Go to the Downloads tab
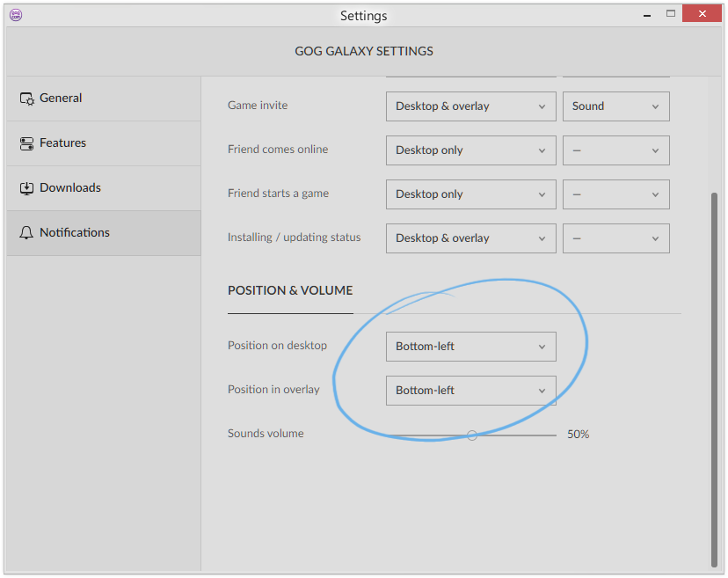This screenshot has width=728, height=578. tap(104, 188)
